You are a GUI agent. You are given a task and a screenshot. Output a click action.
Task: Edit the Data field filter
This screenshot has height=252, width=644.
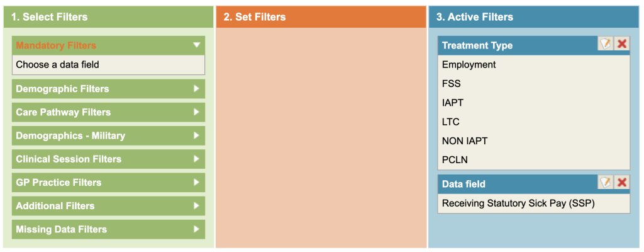coord(606,183)
